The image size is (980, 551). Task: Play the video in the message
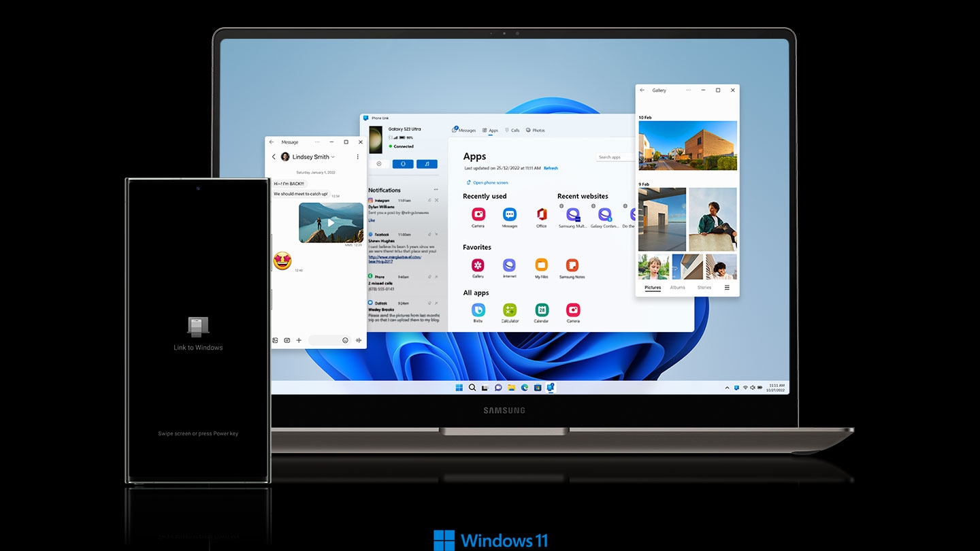[x=331, y=222]
